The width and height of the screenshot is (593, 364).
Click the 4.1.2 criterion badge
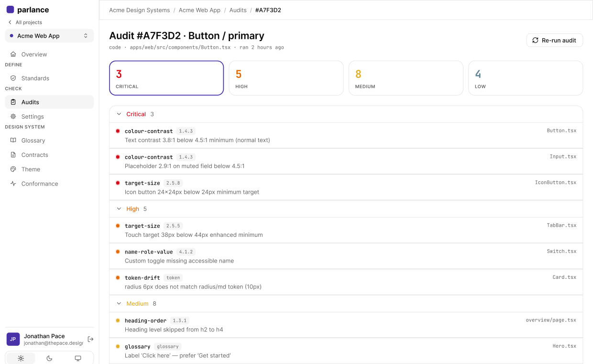[x=186, y=252]
